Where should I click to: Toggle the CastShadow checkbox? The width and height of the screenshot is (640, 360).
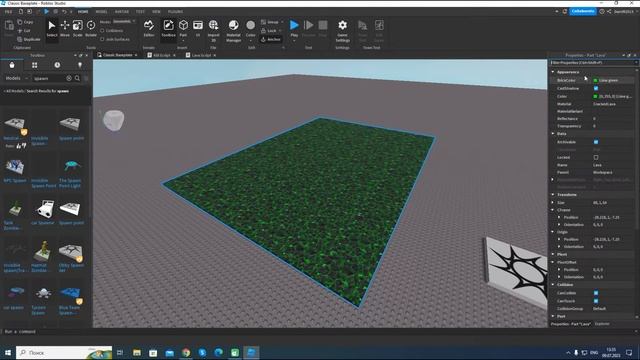(x=596, y=88)
